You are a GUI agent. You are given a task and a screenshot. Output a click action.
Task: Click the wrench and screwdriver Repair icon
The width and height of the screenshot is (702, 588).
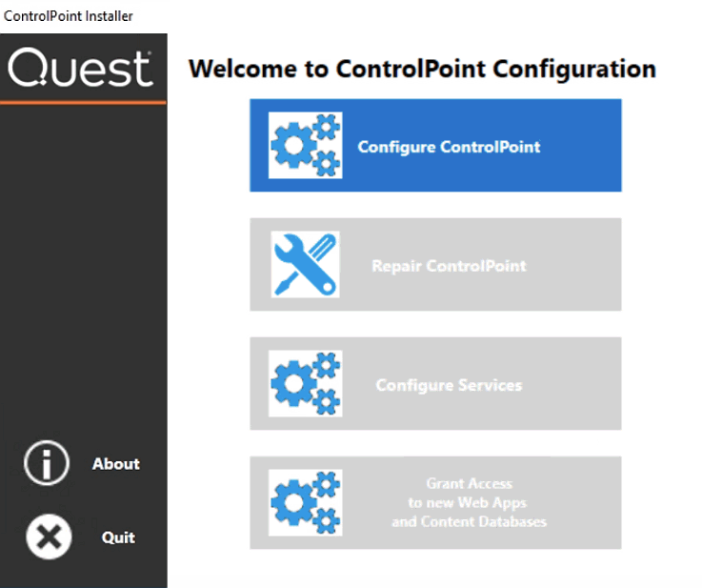[305, 264]
